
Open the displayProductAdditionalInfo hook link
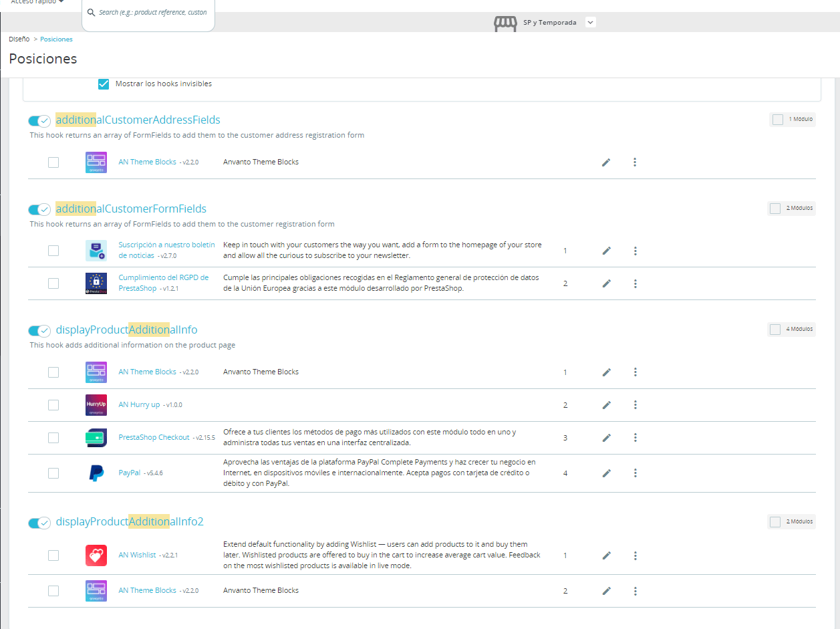click(x=126, y=330)
